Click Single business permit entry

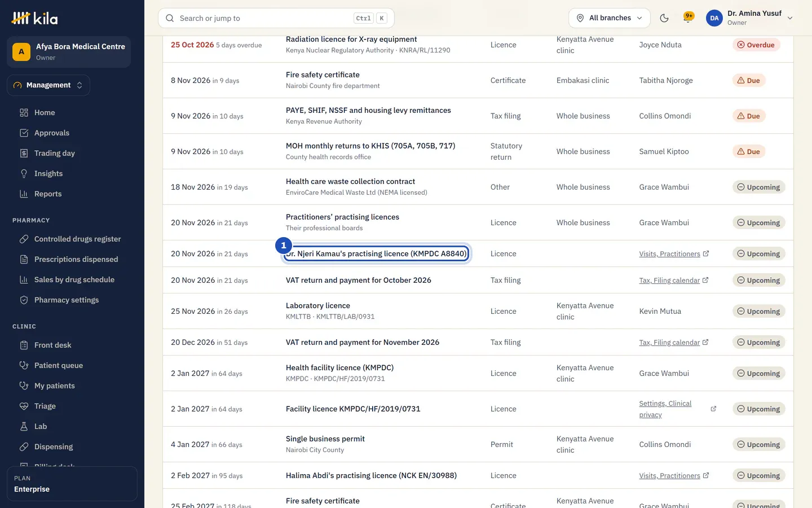[x=325, y=439]
